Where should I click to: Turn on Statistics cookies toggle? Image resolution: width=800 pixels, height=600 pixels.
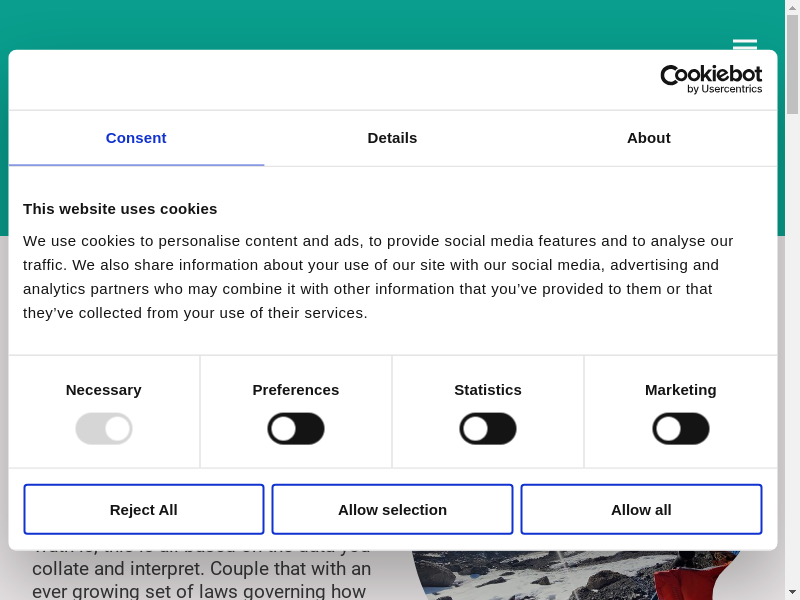click(488, 429)
